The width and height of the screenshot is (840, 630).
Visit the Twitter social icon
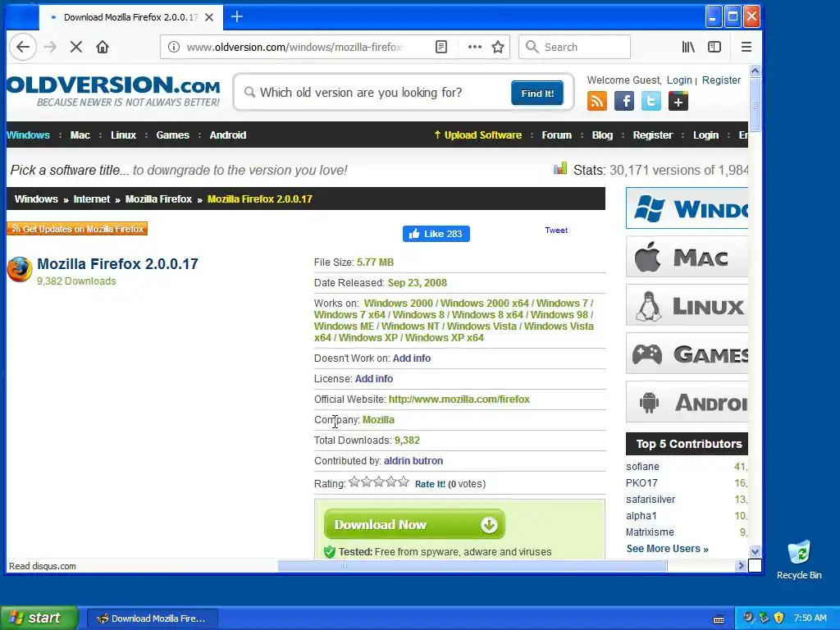[x=651, y=101]
